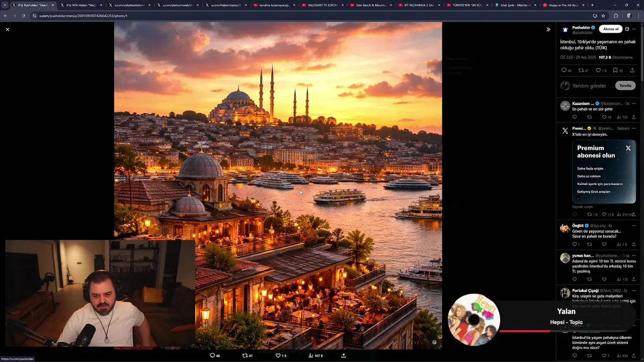
Task: Like the Pusholder post in sidebar
Action: tap(601, 70)
